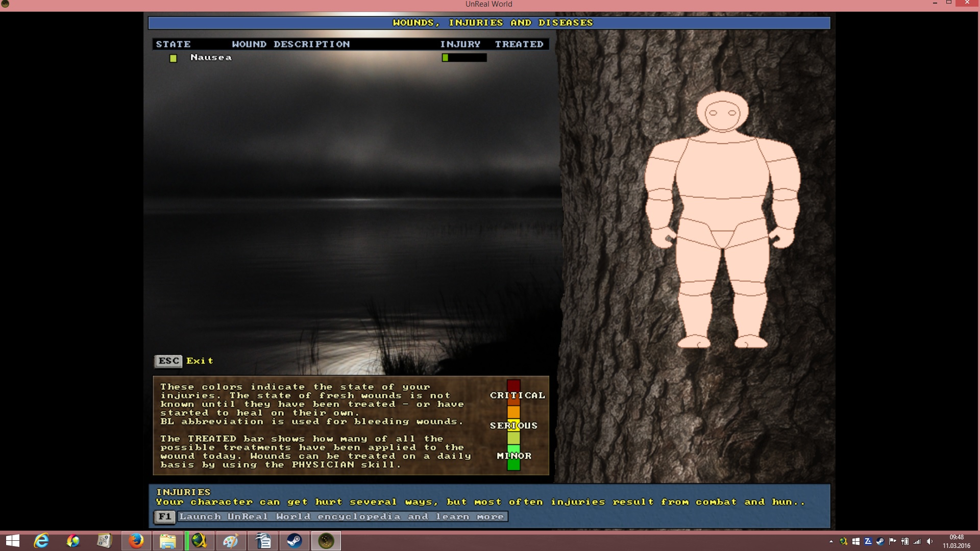The height and width of the screenshot is (551, 980).
Task: Click the Windows logo tray icon
Action: pyautogui.click(x=855, y=541)
